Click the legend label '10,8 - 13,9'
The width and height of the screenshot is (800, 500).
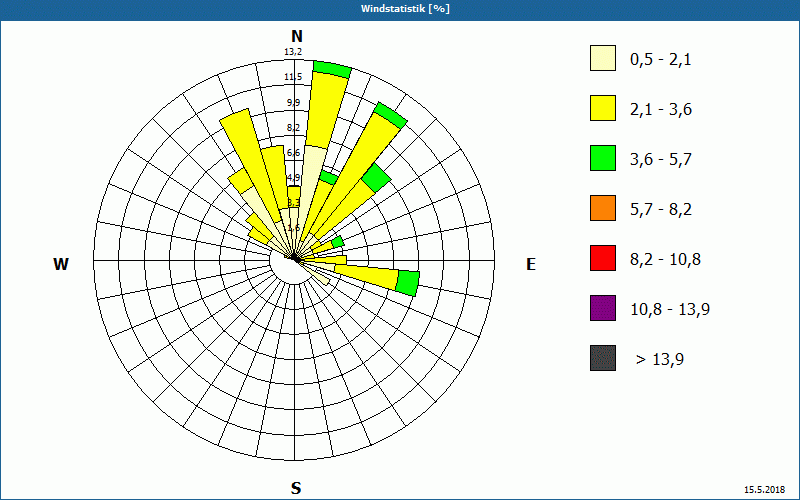(670, 310)
